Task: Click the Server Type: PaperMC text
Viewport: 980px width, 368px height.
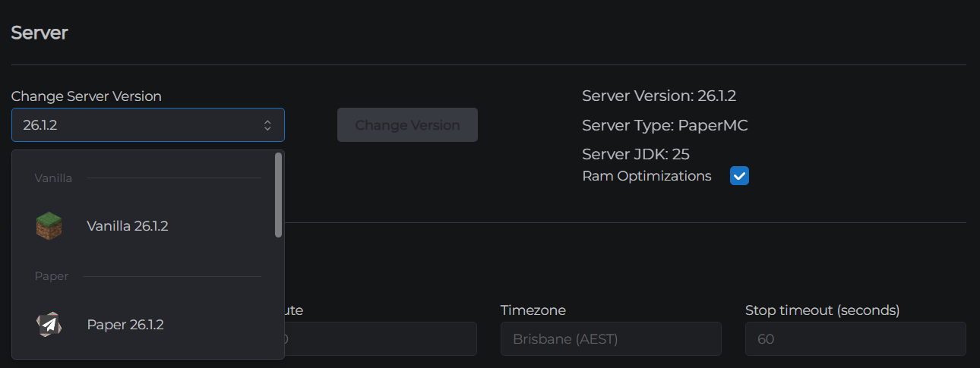Action: 665,125
